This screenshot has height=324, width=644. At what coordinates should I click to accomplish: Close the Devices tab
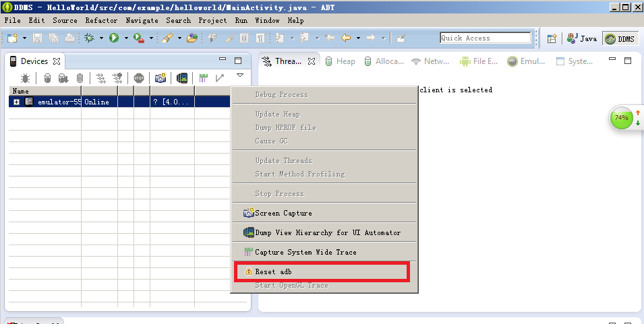click(x=57, y=61)
